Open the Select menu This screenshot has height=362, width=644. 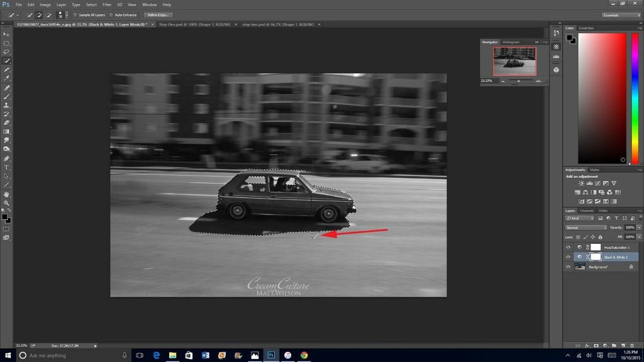91,4
